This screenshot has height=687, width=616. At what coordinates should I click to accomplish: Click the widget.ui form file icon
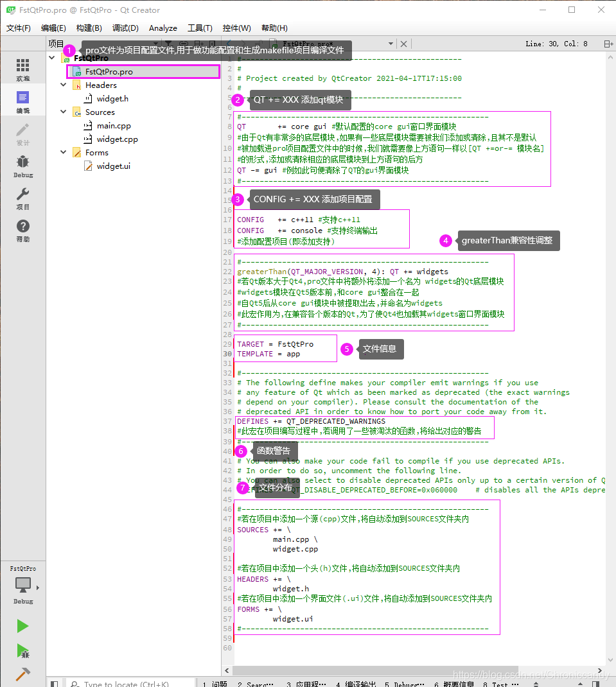[88, 166]
